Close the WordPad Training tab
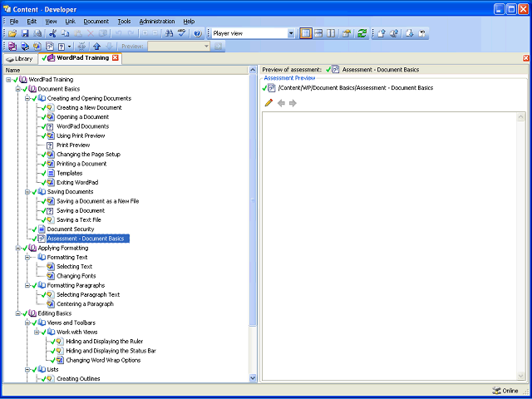 pyautogui.click(x=115, y=58)
